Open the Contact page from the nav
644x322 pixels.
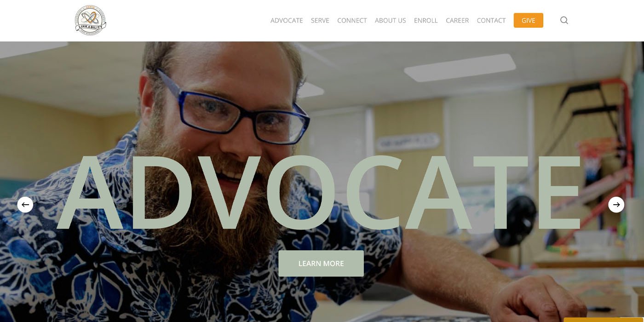point(491,20)
